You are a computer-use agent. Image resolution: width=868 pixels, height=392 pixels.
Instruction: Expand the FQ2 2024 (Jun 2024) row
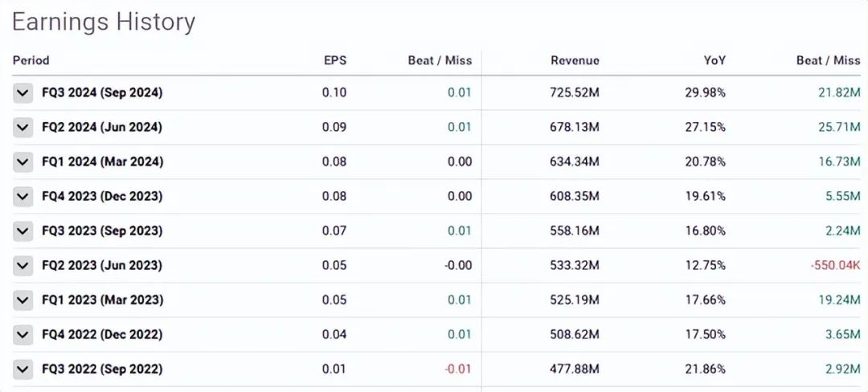23,127
